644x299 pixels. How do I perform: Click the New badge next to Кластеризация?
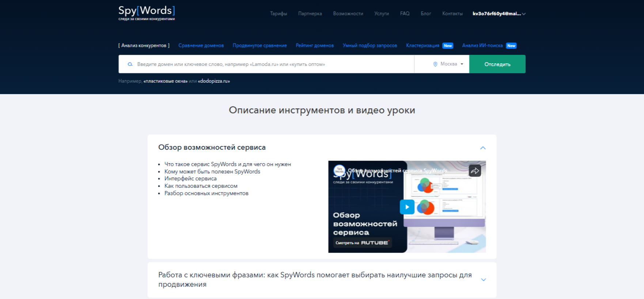(448, 46)
